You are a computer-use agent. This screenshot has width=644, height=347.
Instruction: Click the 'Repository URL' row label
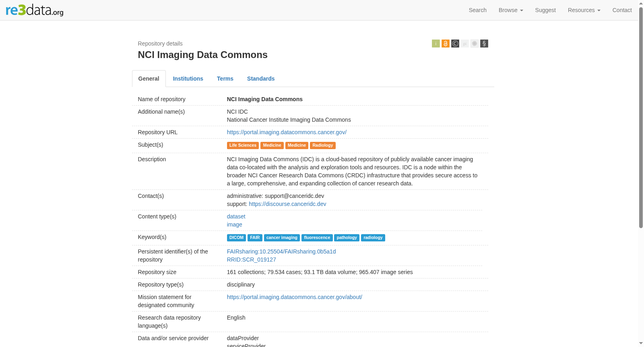coord(158,132)
